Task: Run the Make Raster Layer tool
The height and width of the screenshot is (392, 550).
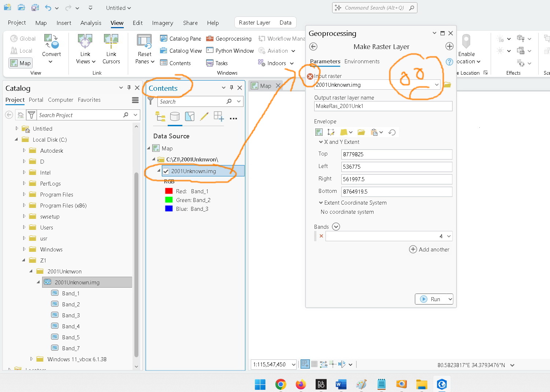Action: click(x=431, y=299)
